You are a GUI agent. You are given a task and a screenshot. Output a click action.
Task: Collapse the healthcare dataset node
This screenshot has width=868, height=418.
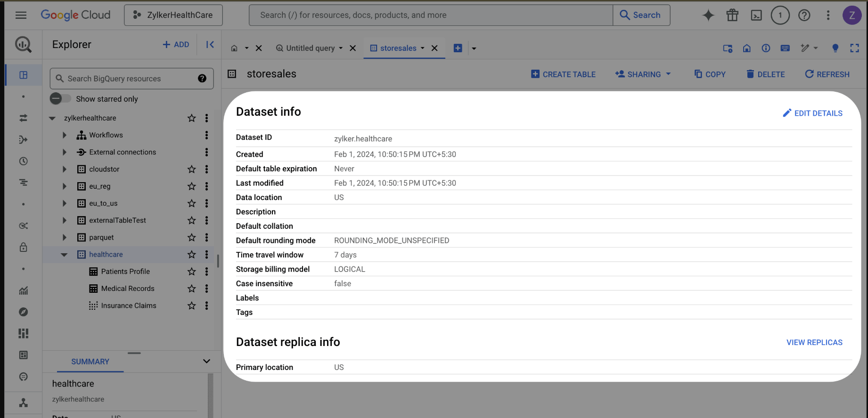(64, 255)
